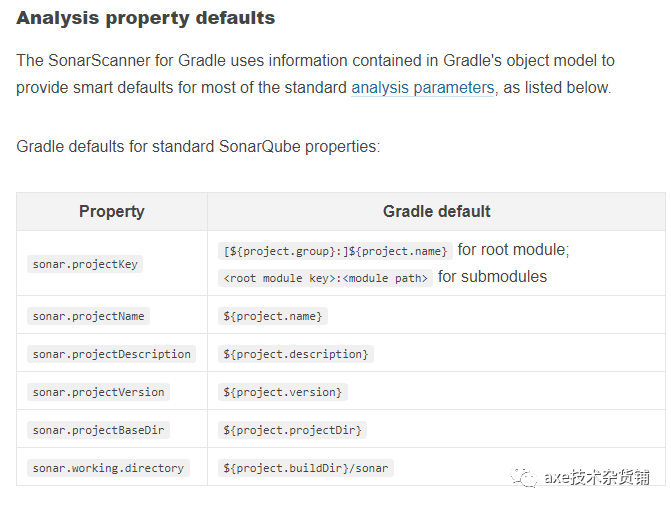This screenshot has height=507, width=671.
Task: Click the "Gradle defaults for standard SonarQube properties" sentence
Action: pos(198,147)
